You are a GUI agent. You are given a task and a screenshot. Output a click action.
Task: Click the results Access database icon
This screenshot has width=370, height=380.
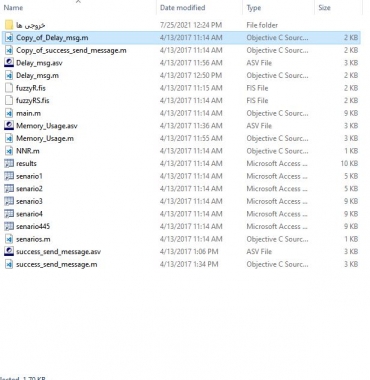point(9,164)
